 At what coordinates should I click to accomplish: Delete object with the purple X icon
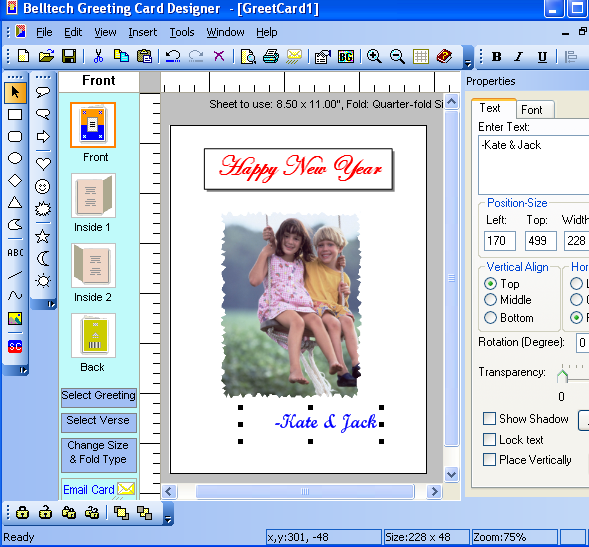[x=219, y=56]
